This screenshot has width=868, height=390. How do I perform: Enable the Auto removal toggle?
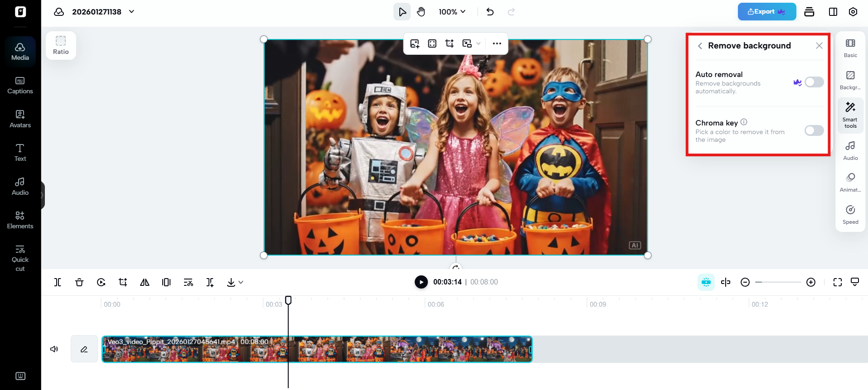pos(814,82)
